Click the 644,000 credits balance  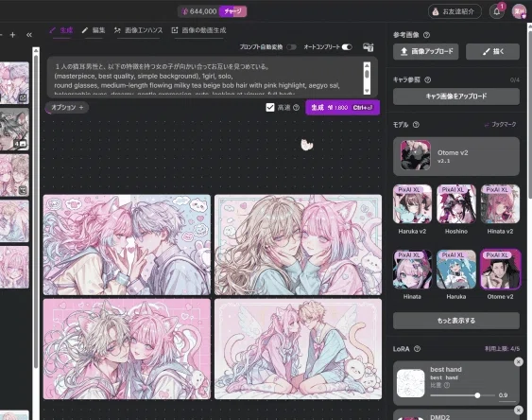click(x=203, y=11)
